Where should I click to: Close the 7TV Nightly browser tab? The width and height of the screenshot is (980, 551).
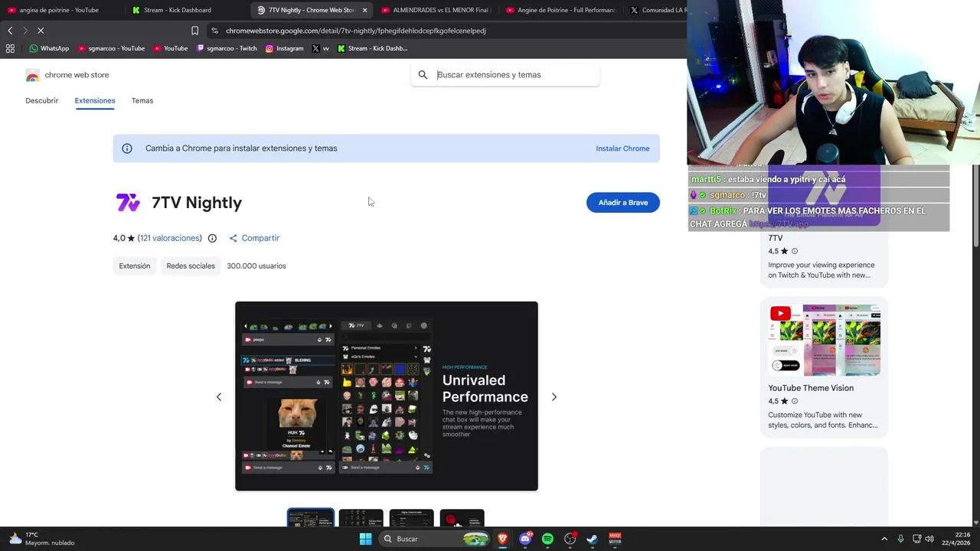tap(364, 10)
